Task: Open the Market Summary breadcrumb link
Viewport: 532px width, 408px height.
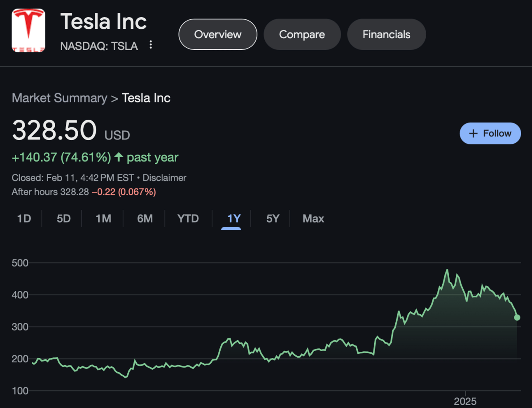Action: tap(59, 98)
